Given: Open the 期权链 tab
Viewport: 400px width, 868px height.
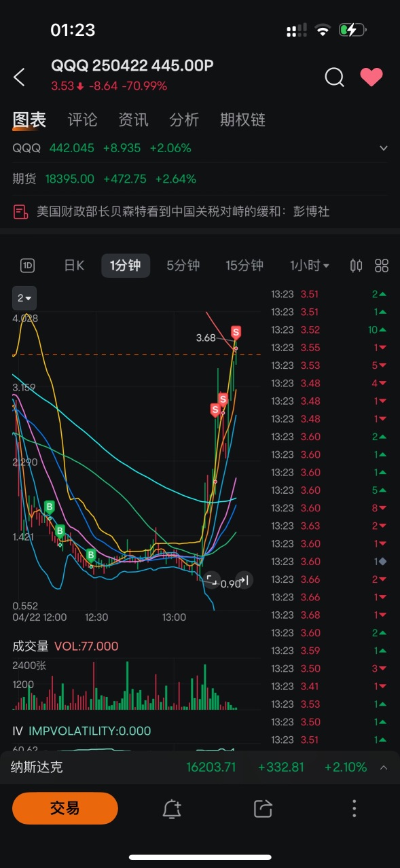Looking at the screenshot, I should (242, 120).
